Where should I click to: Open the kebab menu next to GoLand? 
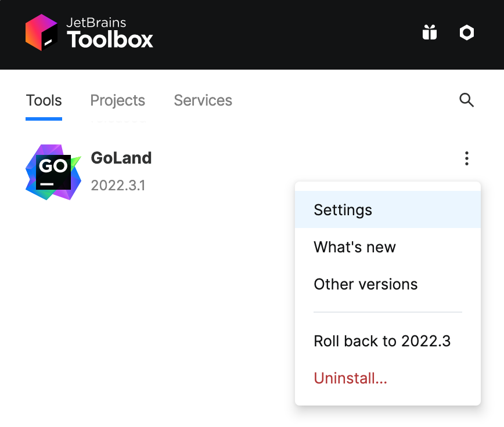pos(466,158)
